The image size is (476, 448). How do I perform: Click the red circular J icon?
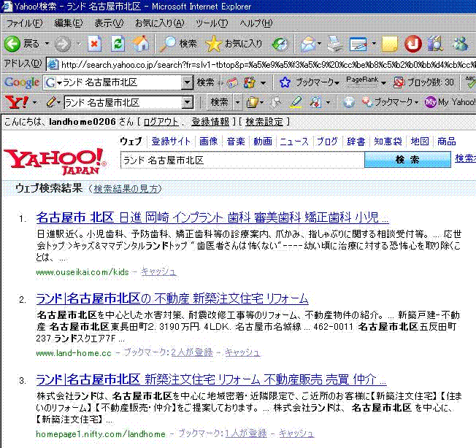point(413,44)
